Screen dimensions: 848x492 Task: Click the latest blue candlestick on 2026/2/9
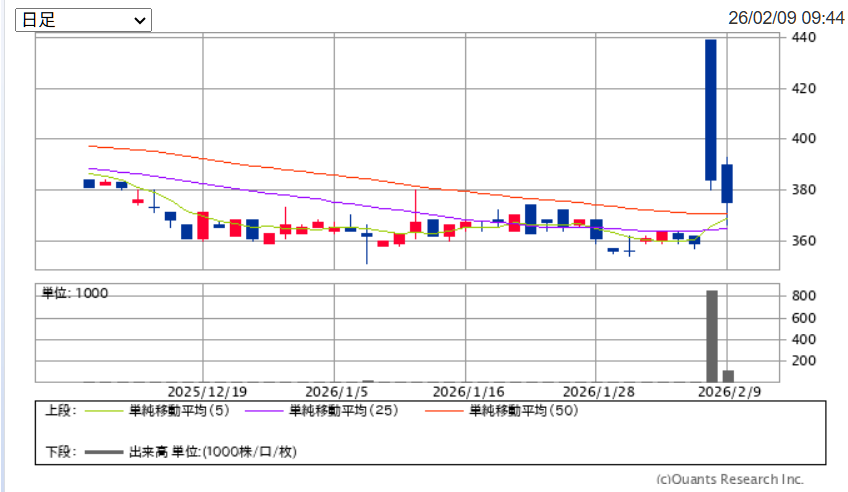pyautogui.click(x=727, y=183)
